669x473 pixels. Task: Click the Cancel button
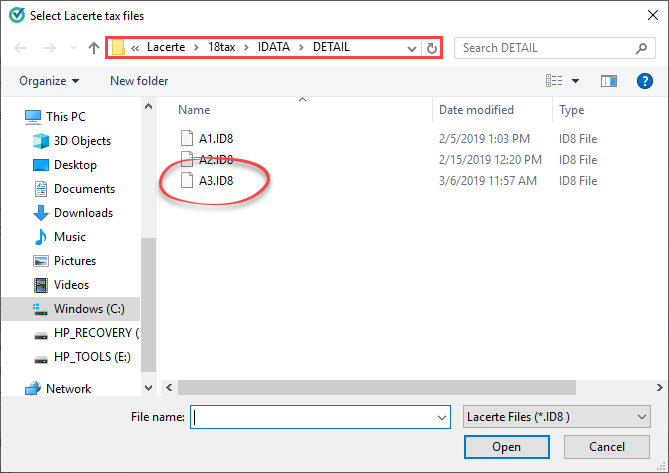(606, 447)
